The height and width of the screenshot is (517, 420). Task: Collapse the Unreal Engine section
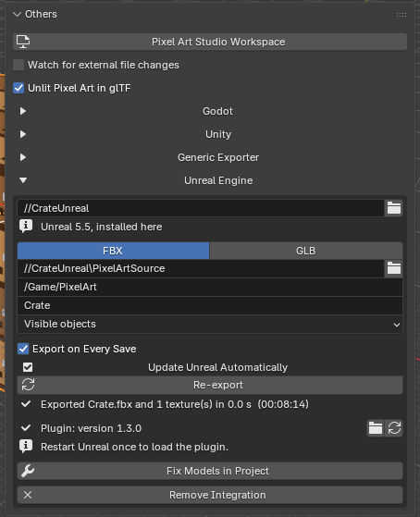[x=23, y=180]
